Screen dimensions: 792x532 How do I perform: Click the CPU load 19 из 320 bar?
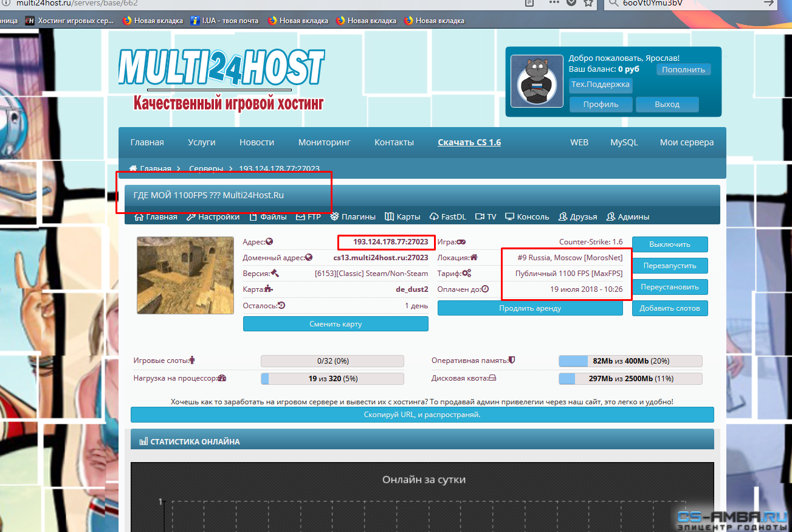[332, 379]
